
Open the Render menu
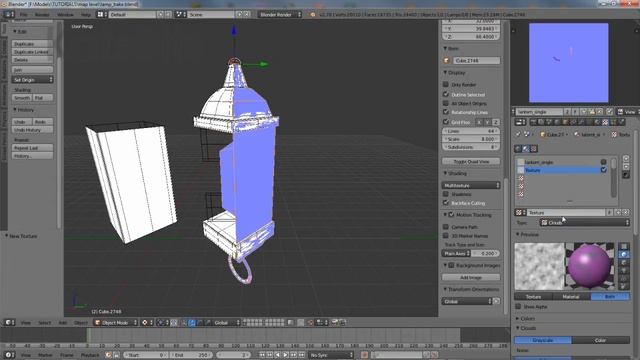(x=42, y=14)
